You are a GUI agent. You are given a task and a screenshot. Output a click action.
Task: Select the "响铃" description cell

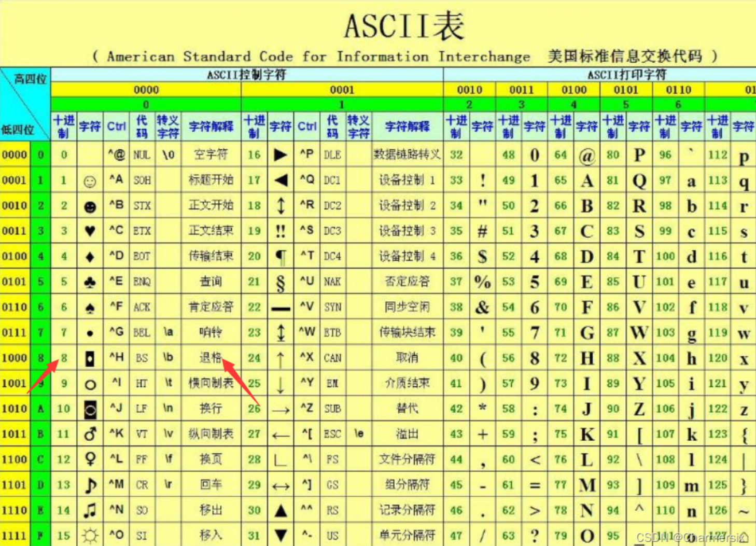point(211,332)
